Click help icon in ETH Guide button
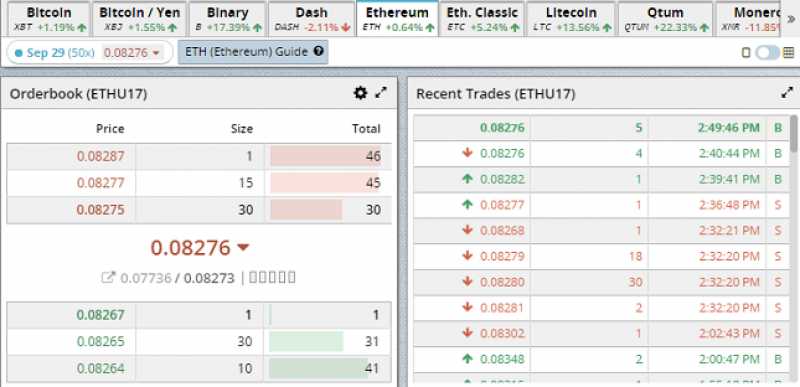The width and height of the screenshot is (800, 387). (x=319, y=52)
